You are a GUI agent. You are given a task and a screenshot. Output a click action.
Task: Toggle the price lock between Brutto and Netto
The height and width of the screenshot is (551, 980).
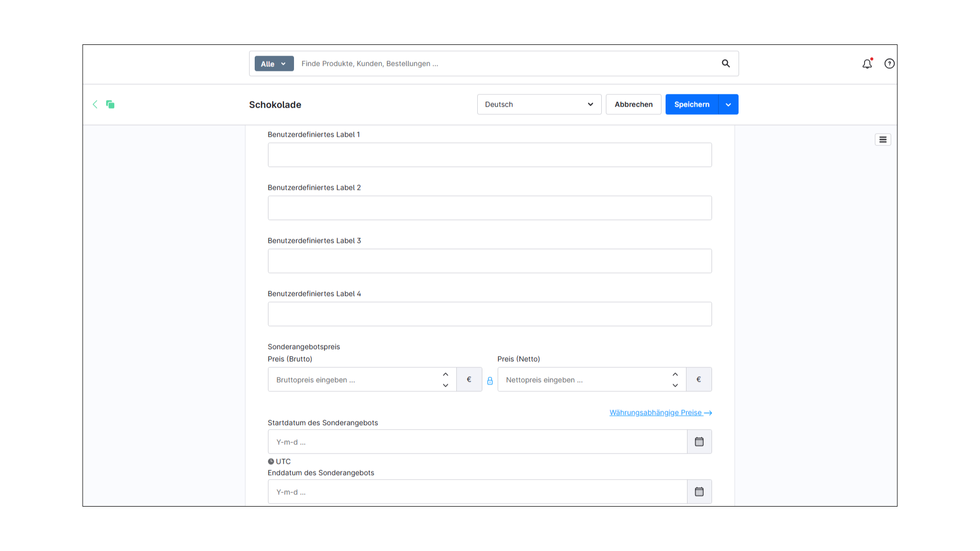click(489, 381)
